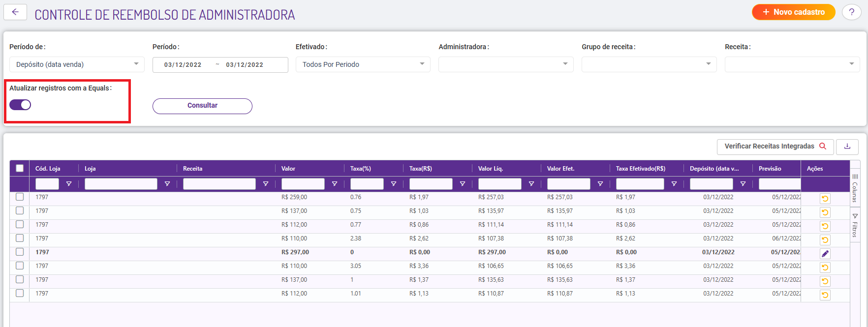Select checkbox of row with Valor Líq. R$ 135,63
868x327 pixels.
[20, 279]
